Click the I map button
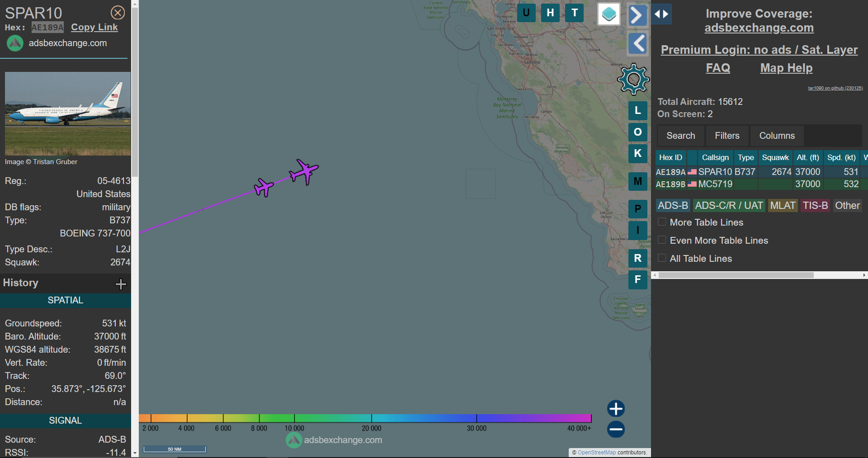868x458 pixels. coord(637,230)
